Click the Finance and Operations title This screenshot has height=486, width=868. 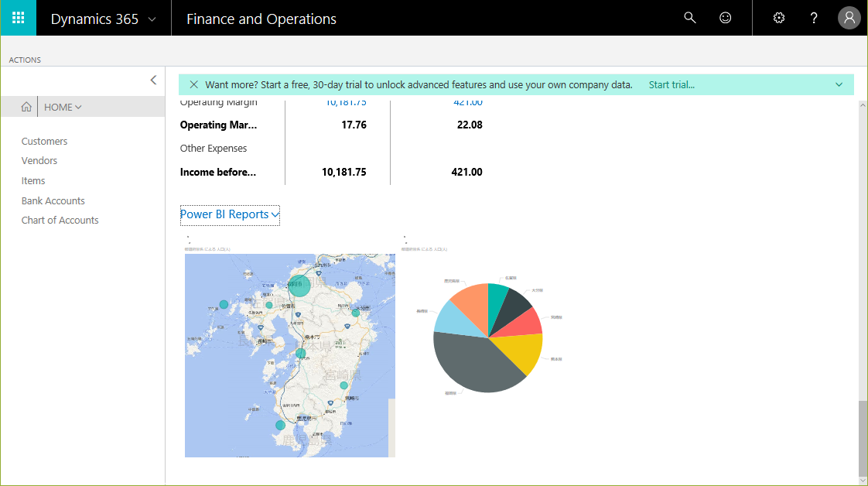(x=261, y=19)
